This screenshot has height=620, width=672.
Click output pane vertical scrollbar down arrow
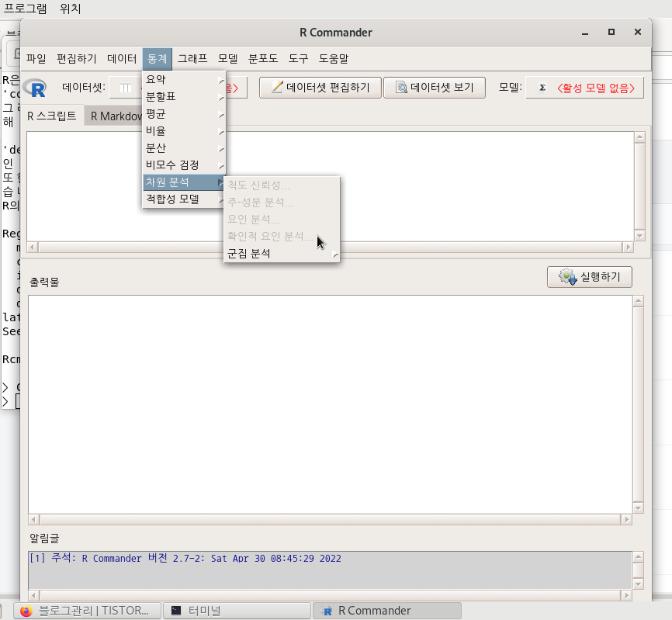638,508
